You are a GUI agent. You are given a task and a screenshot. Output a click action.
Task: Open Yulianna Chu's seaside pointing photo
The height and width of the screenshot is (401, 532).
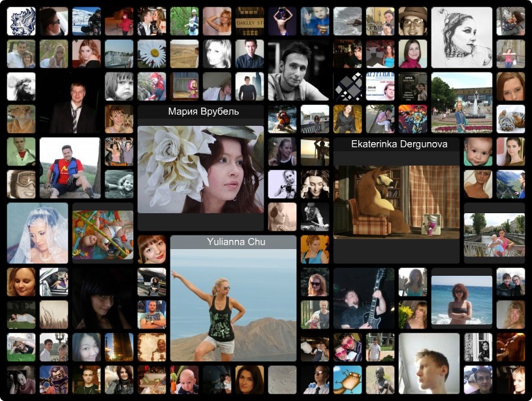click(233, 305)
